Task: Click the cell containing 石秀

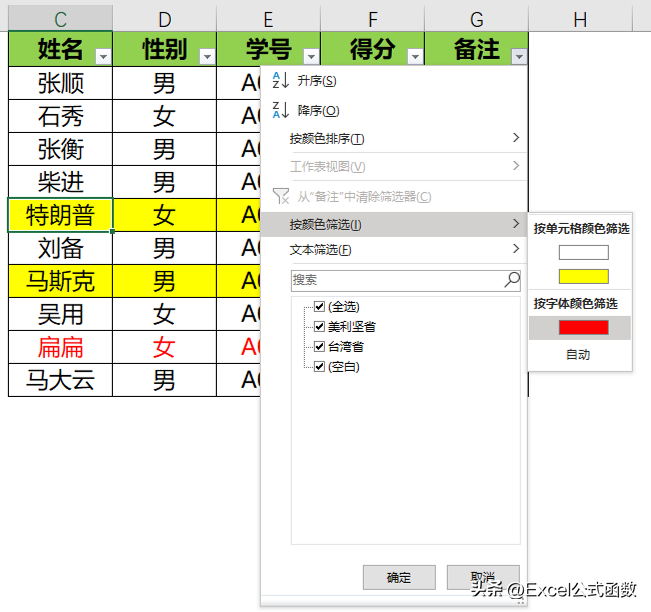Action: 61,116
